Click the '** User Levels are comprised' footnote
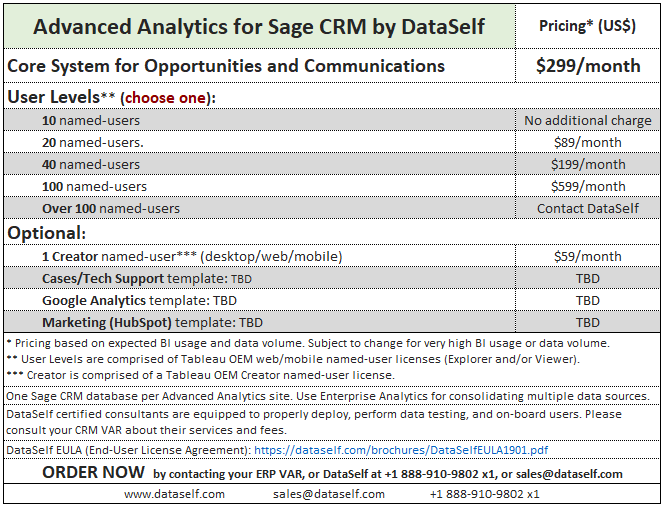Image resolution: width=664 pixels, height=508 pixels. [293, 359]
